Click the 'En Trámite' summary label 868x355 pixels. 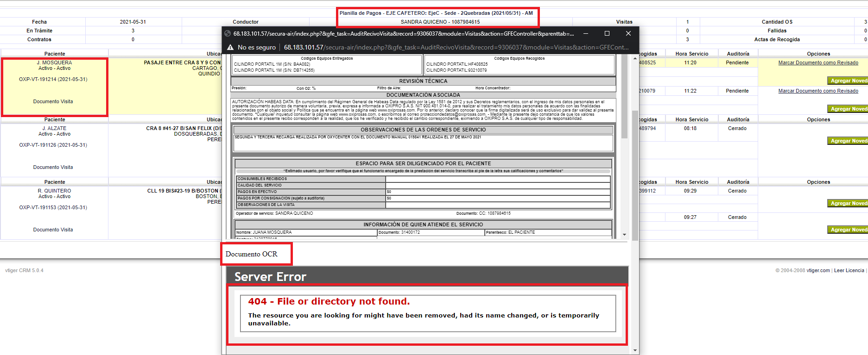(39, 31)
